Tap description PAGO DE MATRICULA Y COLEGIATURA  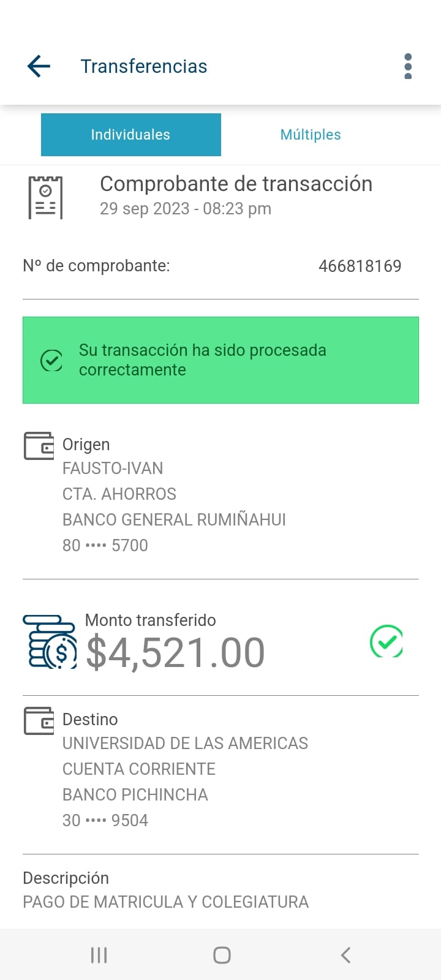pyautogui.click(x=165, y=902)
